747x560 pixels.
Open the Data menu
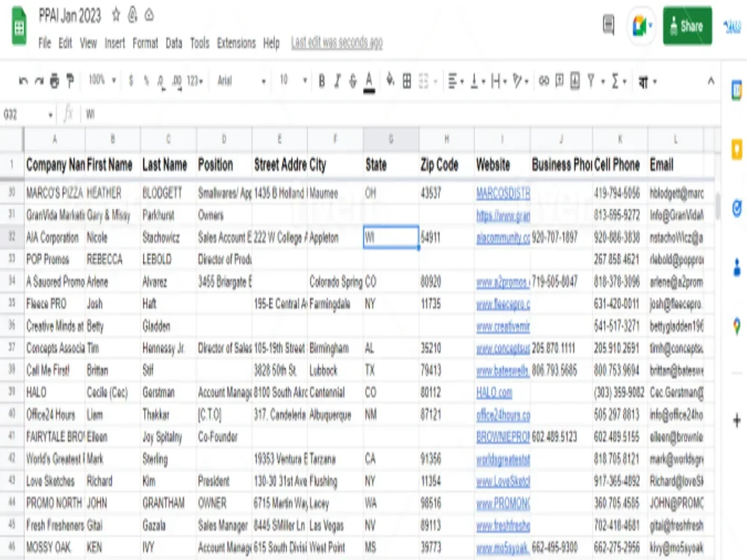pos(174,43)
